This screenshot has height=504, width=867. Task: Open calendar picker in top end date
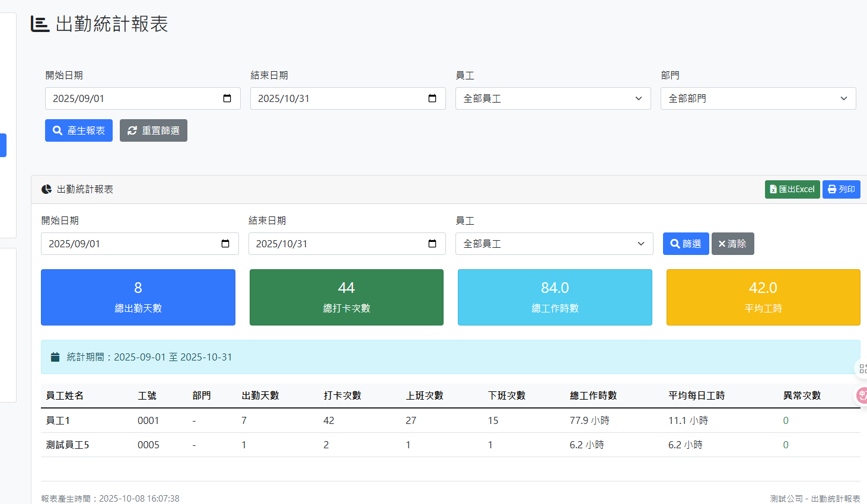click(x=432, y=98)
